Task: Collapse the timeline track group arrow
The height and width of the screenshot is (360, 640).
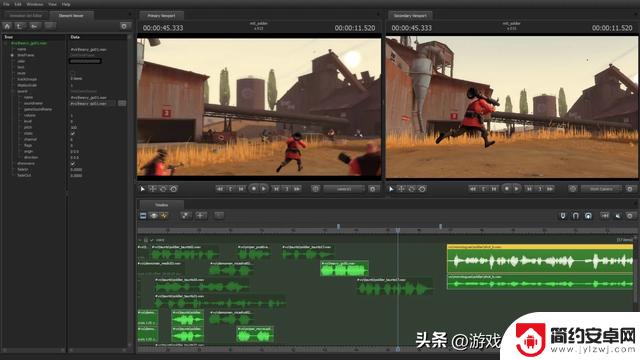Action: coord(140,240)
